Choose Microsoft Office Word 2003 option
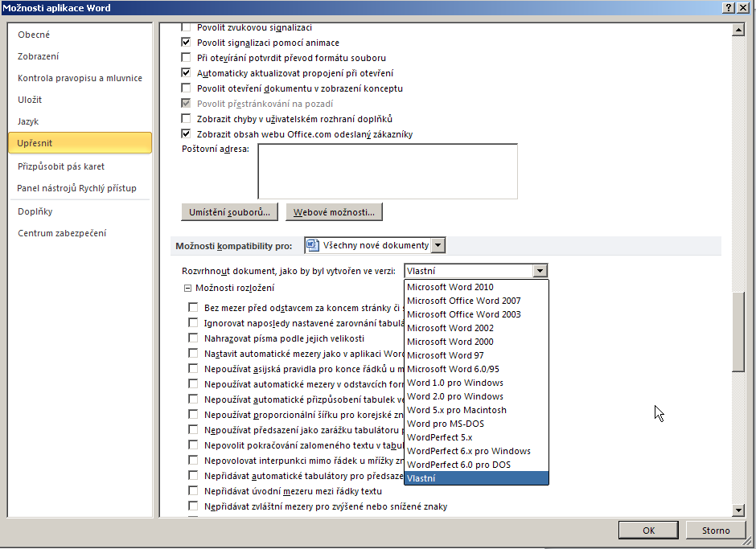756x549 pixels. click(476, 314)
